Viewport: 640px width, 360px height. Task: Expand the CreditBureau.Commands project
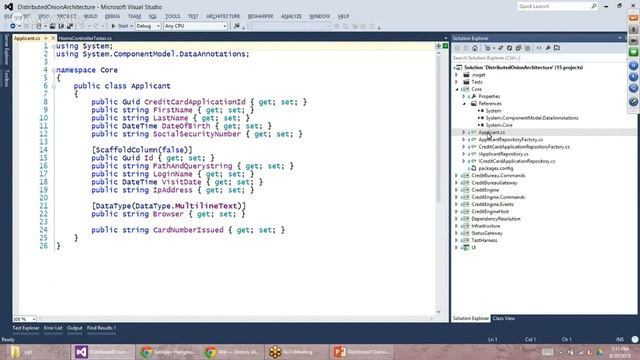click(x=457, y=176)
